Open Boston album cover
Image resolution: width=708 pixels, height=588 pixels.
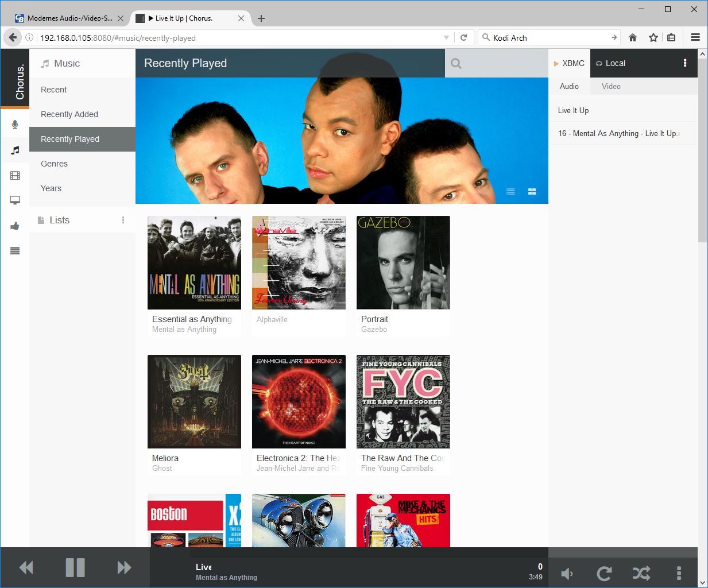click(x=194, y=520)
